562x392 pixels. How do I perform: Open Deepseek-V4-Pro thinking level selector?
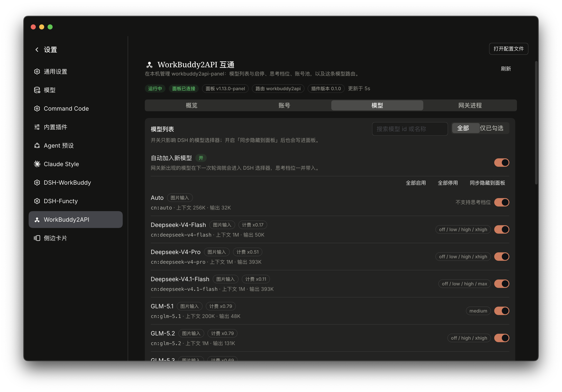463,257
